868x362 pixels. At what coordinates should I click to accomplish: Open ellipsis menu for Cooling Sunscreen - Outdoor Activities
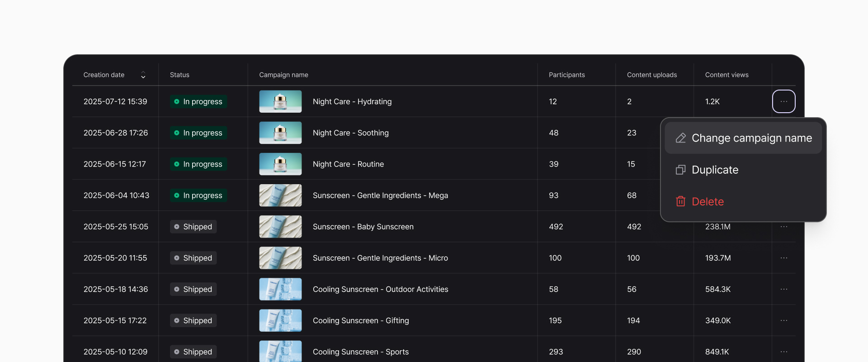coord(783,289)
